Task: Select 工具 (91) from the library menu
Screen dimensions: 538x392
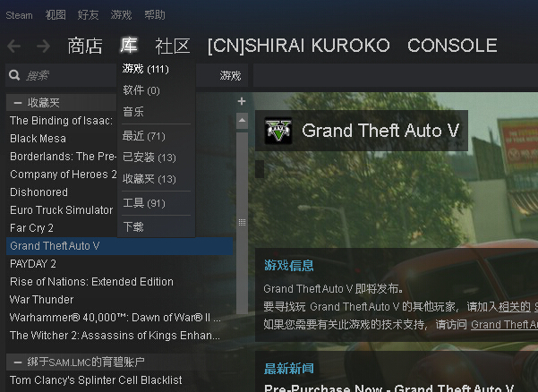Action: 144,203
